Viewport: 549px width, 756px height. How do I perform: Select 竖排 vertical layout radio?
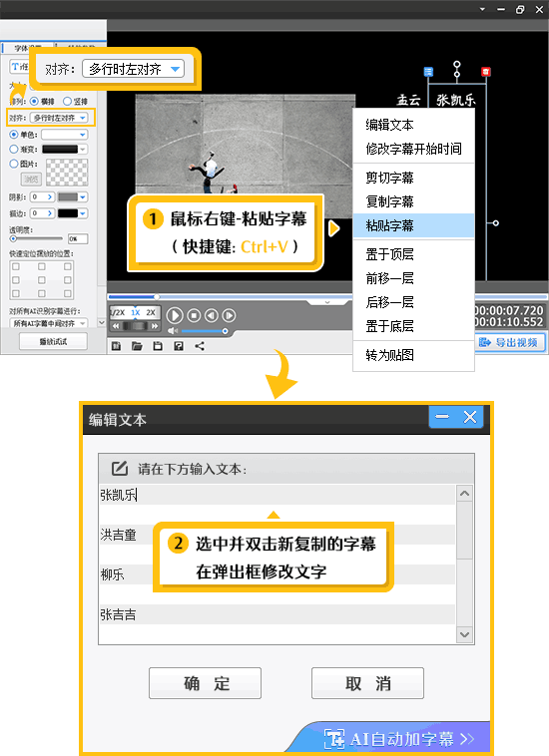tap(67, 102)
